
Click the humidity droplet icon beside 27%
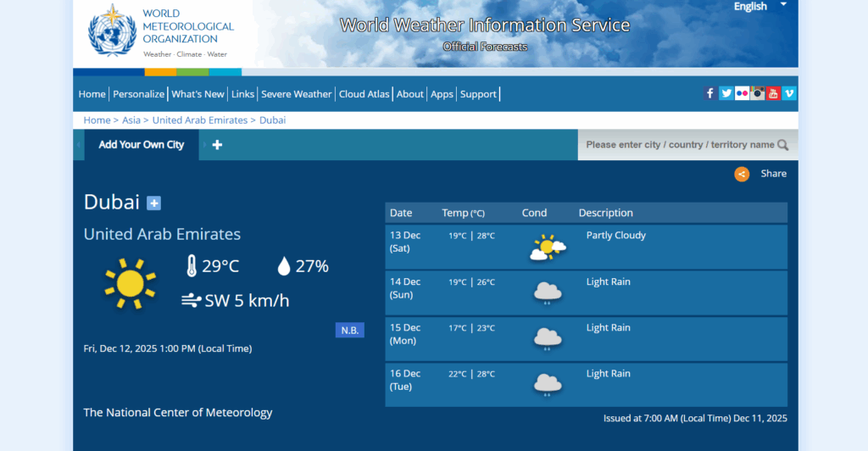(x=283, y=266)
